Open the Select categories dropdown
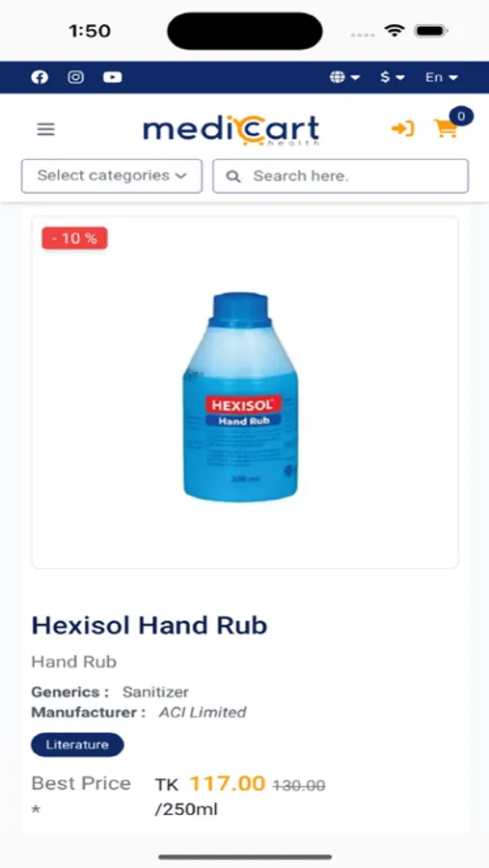The image size is (489, 868). click(x=112, y=176)
